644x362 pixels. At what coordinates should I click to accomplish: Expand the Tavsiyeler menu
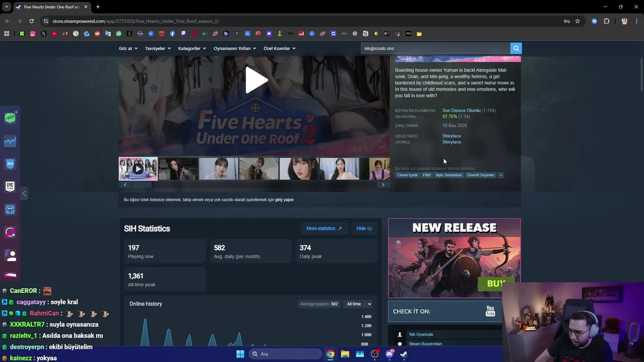[x=158, y=48]
